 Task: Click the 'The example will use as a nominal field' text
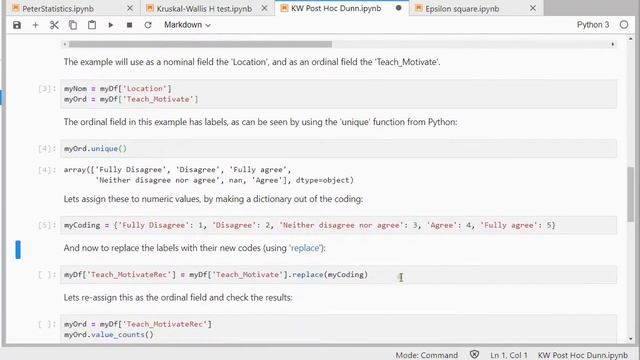point(252,62)
